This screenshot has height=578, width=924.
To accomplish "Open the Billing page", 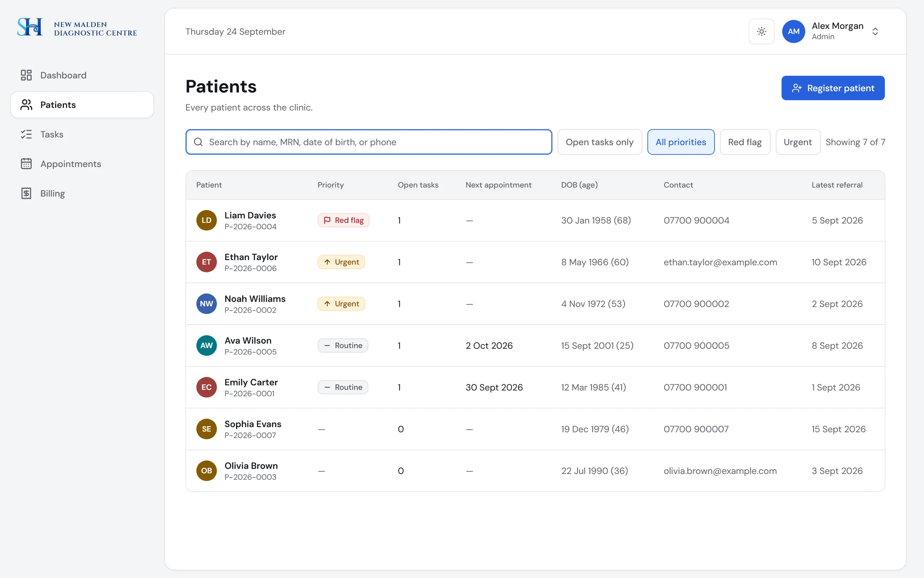I will [82, 193].
